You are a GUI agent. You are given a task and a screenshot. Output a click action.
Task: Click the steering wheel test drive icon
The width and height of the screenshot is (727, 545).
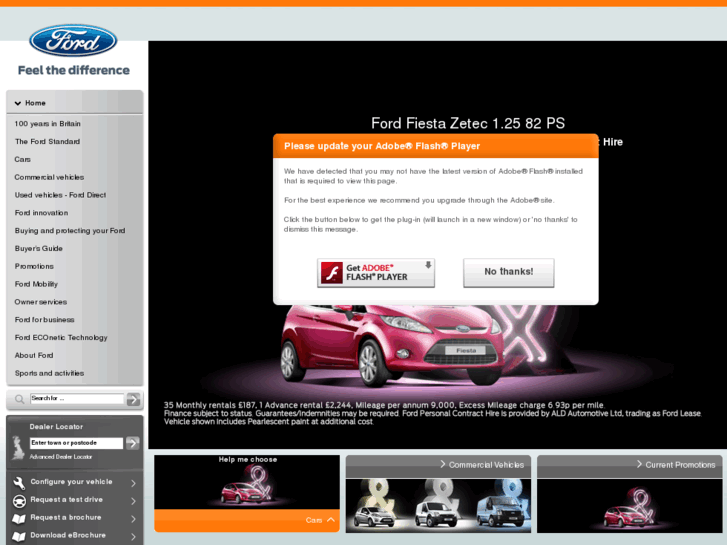point(19,501)
